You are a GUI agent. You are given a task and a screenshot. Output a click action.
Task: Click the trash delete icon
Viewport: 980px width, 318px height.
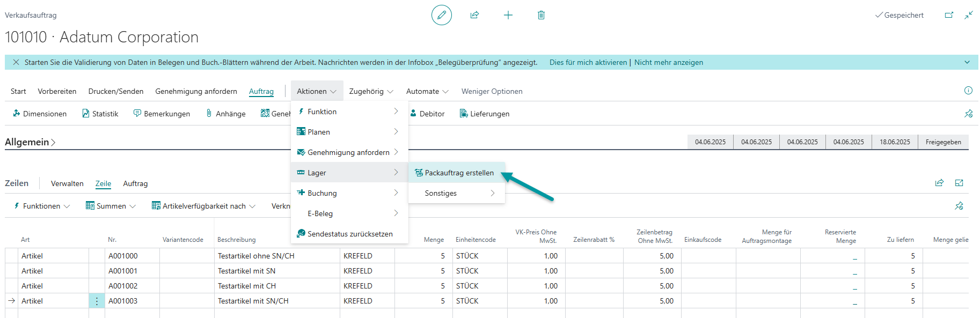tap(541, 15)
